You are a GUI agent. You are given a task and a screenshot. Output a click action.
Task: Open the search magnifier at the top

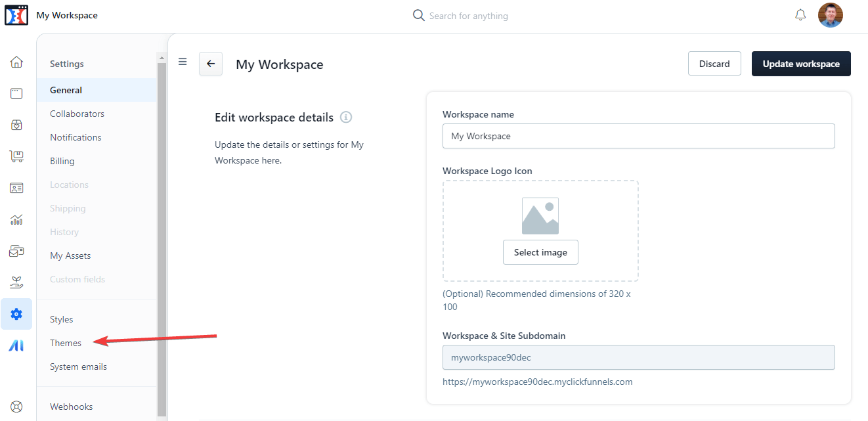pos(418,14)
